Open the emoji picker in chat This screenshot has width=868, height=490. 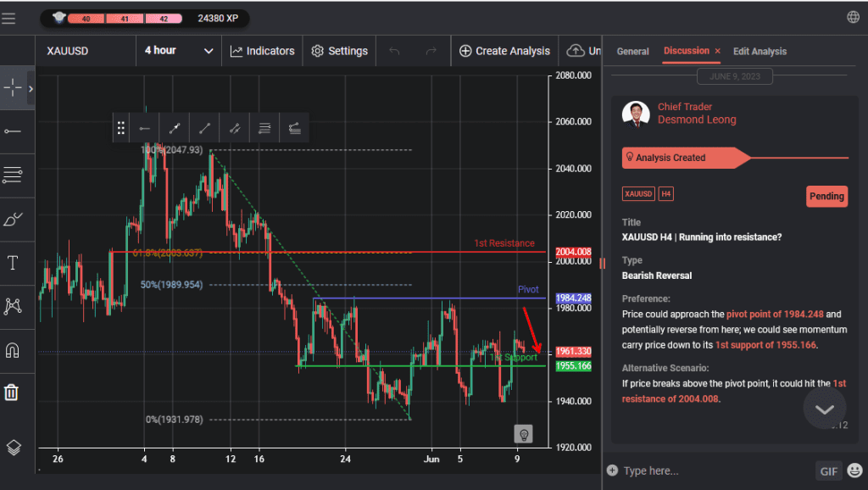(854, 471)
